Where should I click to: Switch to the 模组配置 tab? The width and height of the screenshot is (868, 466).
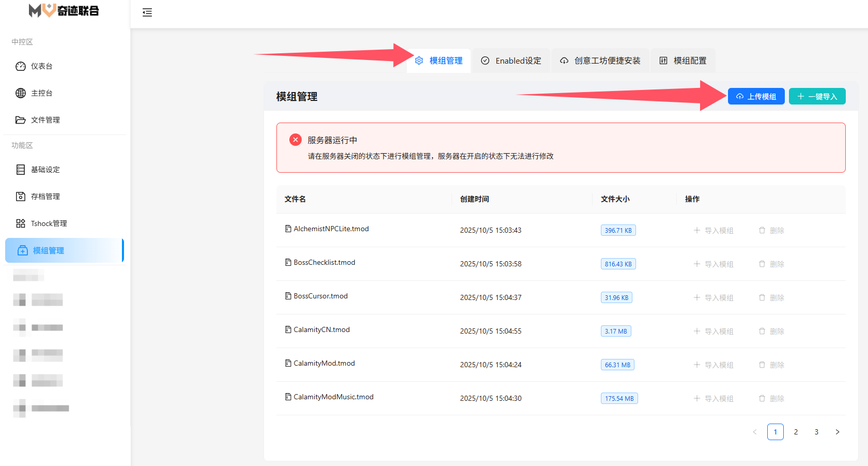click(x=683, y=61)
